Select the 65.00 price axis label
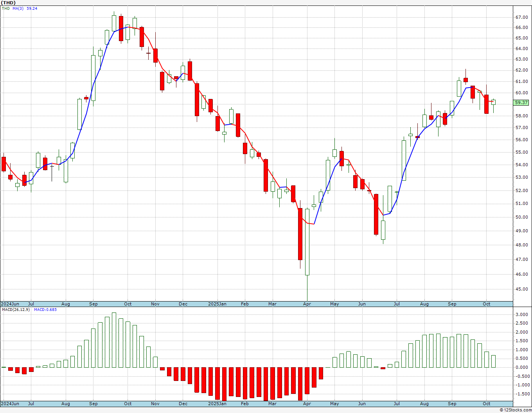This screenshot has height=413, width=532. (521, 38)
